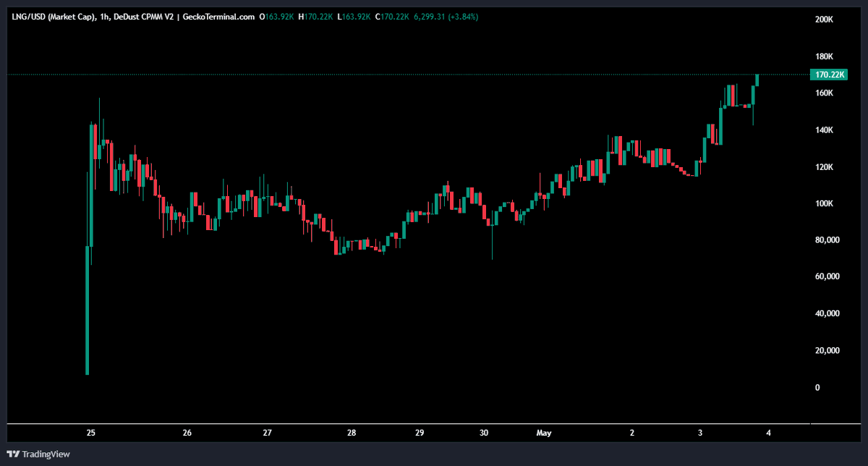Click the May label on time axis

pos(545,433)
